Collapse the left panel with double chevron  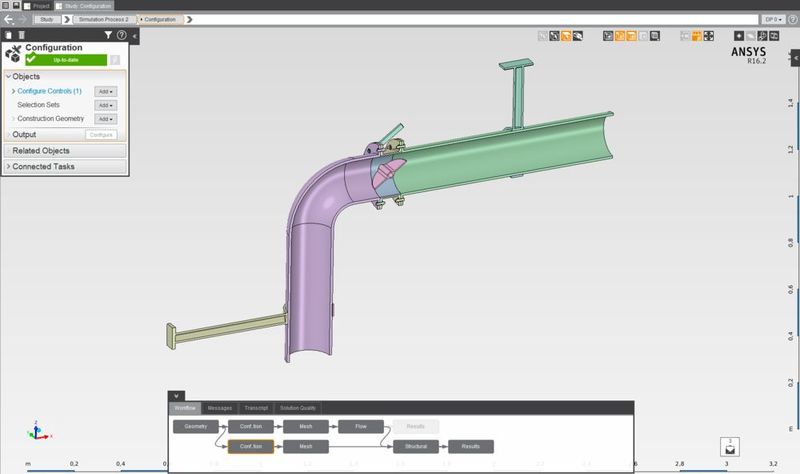click(x=135, y=35)
